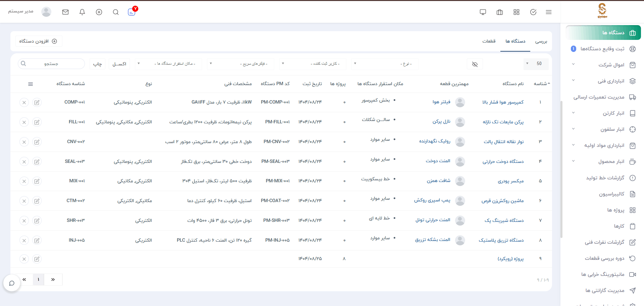644x306 pixels.
Task: Click the plus-circle add icon in header
Action: coord(99,12)
